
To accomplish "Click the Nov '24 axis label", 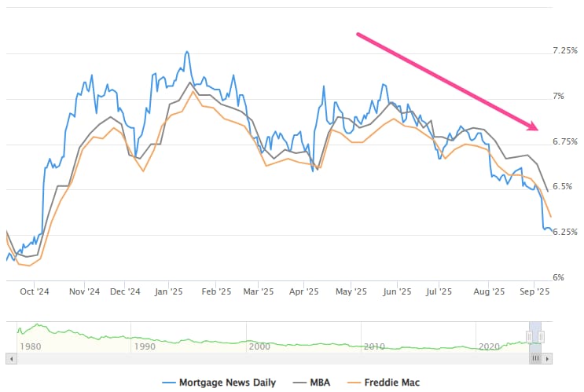I will tap(85, 291).
